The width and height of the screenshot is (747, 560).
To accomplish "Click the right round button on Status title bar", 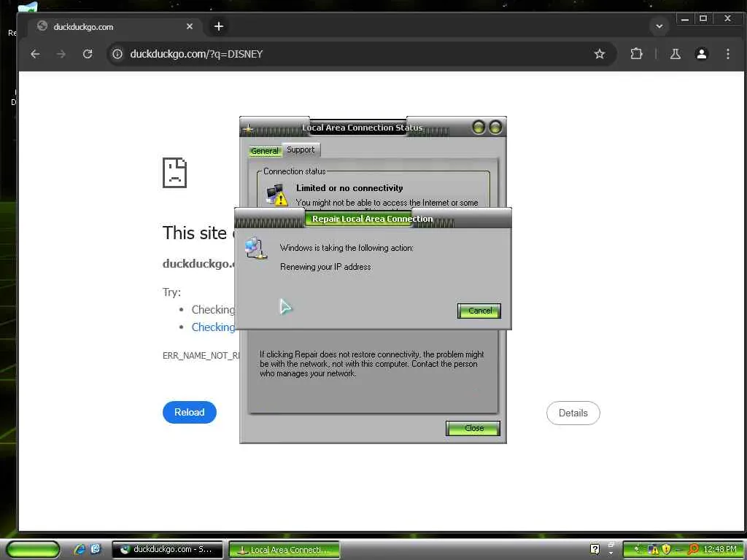I will point(495,127).
